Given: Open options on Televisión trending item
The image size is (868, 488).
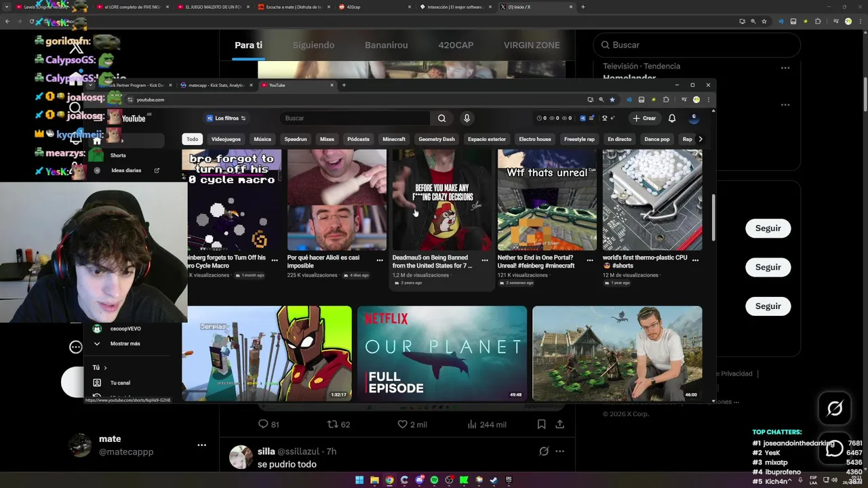Looking at the screenshot, I should [785, 68].
